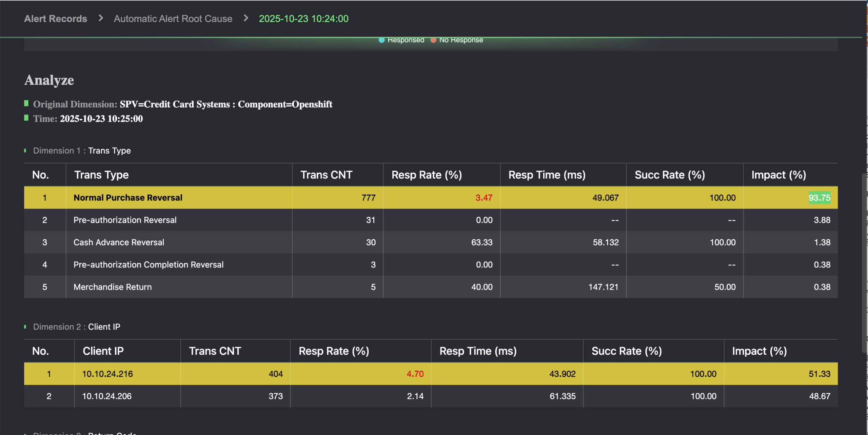
Task: Click the vertical scrollbar on right edge
Action: click(864, 263)
